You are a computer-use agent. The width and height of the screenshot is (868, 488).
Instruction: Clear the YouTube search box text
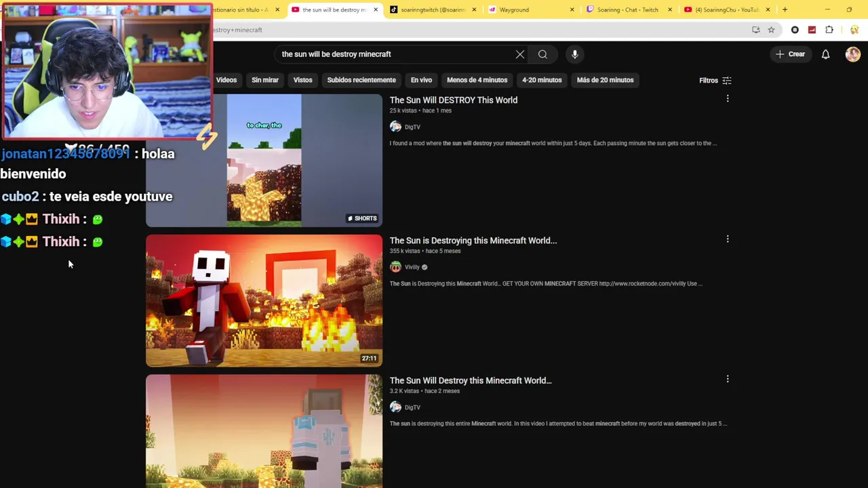click(x=520, y=54)
